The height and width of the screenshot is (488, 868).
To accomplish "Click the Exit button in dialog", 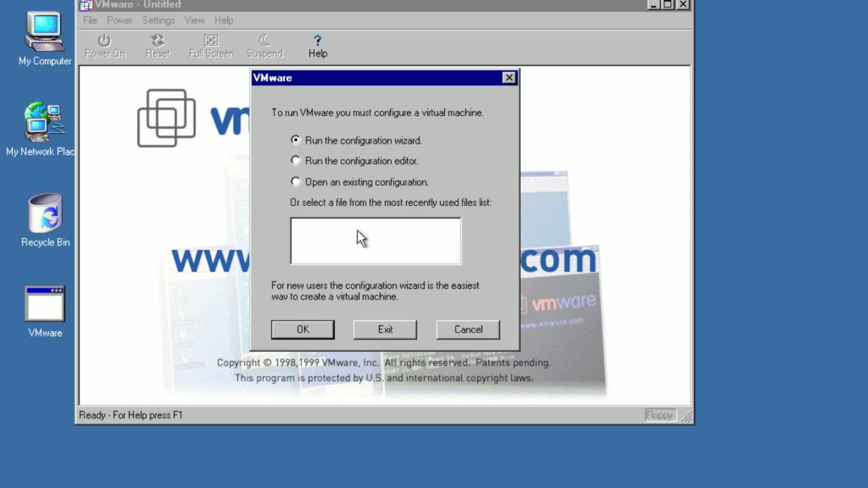I will [385, 329].
